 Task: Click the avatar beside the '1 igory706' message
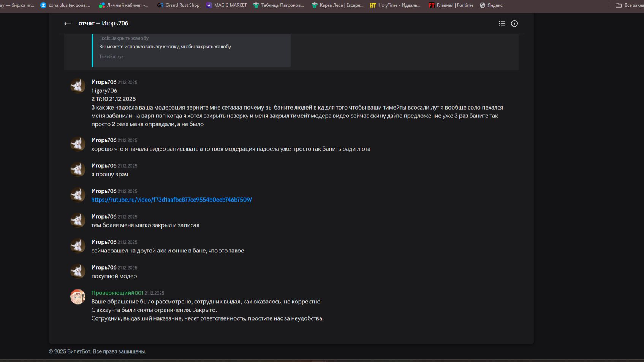tap(78, 86)
